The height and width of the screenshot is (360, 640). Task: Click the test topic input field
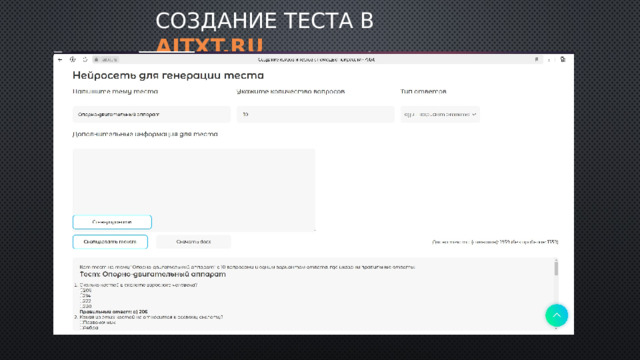(151, 114)
